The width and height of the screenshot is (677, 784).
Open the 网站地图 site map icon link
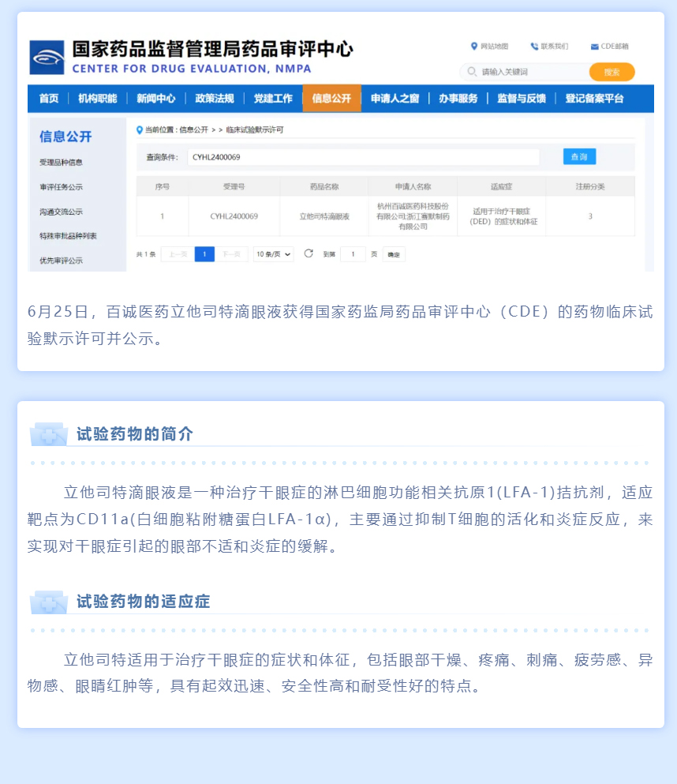474,47
